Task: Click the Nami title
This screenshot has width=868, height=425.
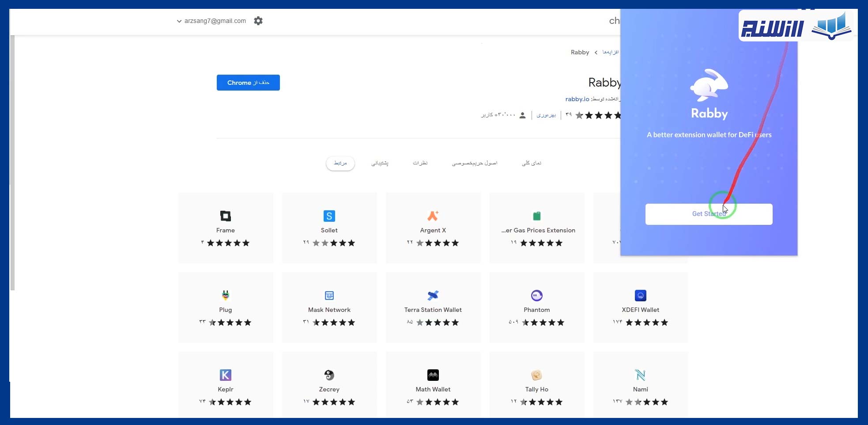Action: [641, 389]
